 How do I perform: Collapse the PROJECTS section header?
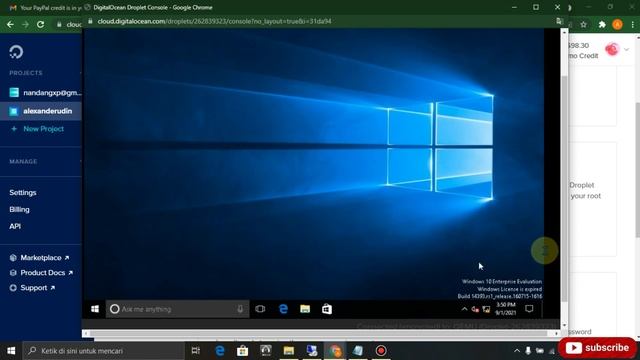click(26, 73)
